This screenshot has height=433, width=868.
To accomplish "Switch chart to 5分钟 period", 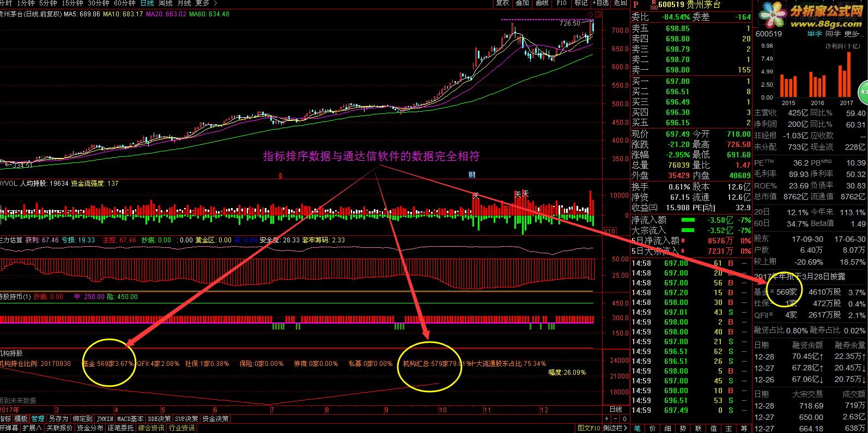I will 48,3.
